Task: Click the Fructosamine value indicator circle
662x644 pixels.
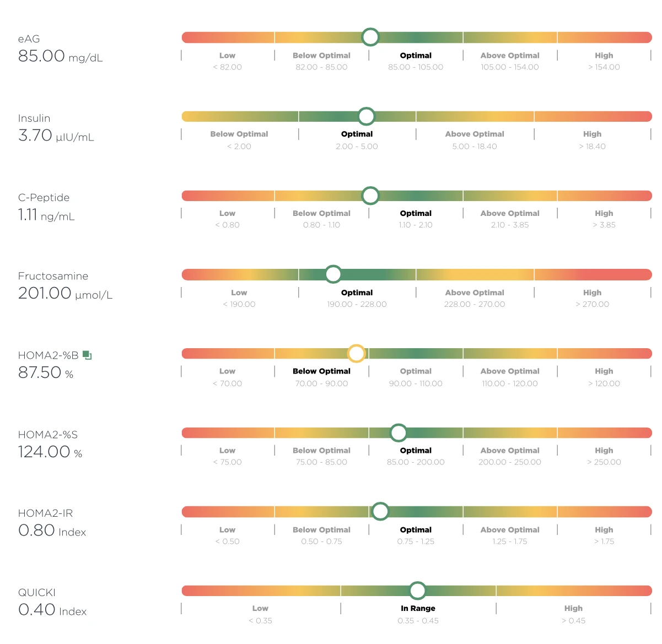Action: tap(333, 274)
